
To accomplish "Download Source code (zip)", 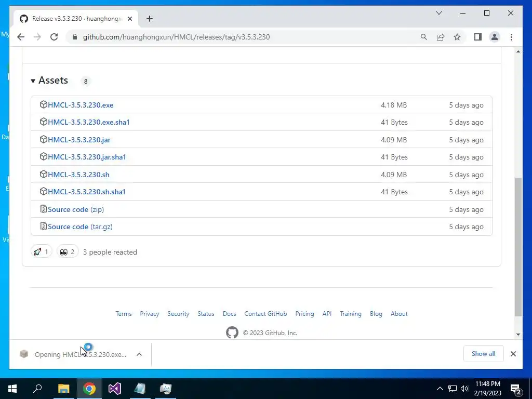I will pos(76,209).
